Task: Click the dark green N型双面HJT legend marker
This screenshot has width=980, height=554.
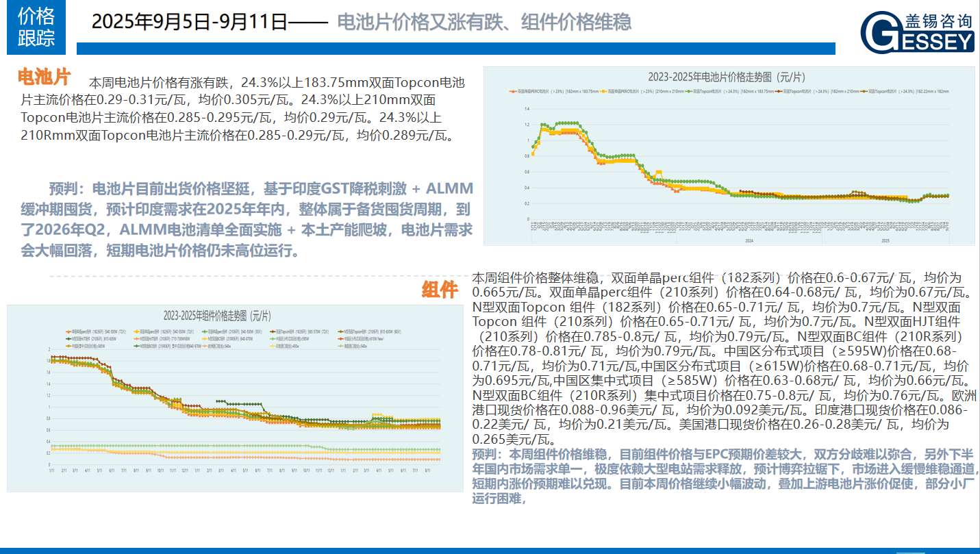Action: click(x=68, y=339)
